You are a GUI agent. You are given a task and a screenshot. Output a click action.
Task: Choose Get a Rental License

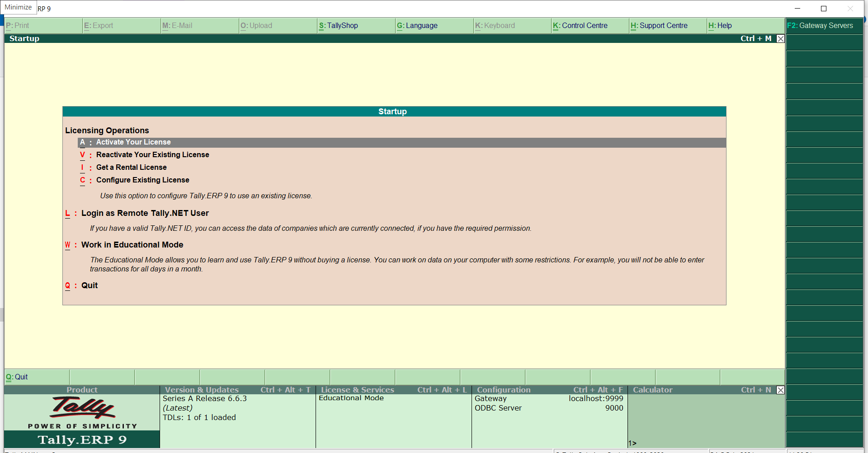click(131, 168)
